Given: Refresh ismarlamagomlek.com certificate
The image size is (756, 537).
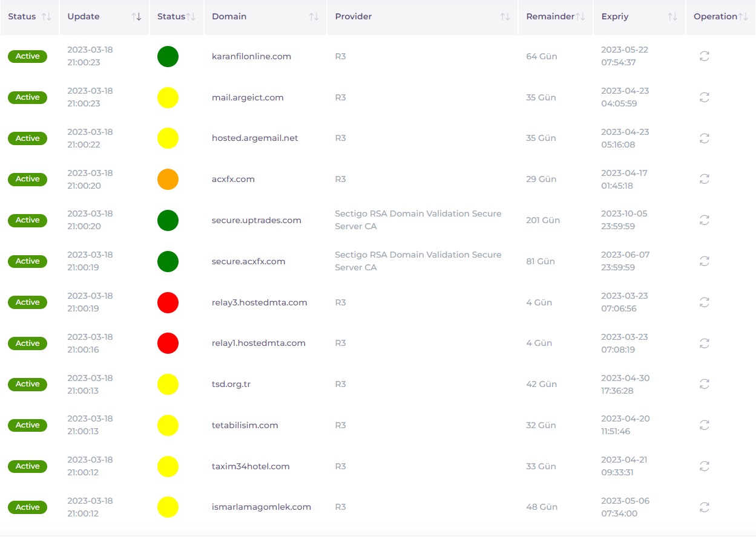Looking at the screenshot, I should coord(704,507).
